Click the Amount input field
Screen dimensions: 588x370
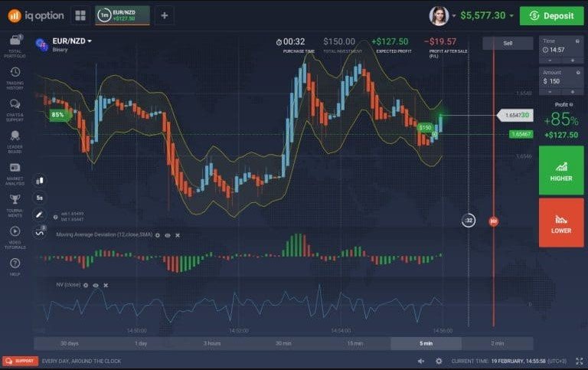coord(561,80)
